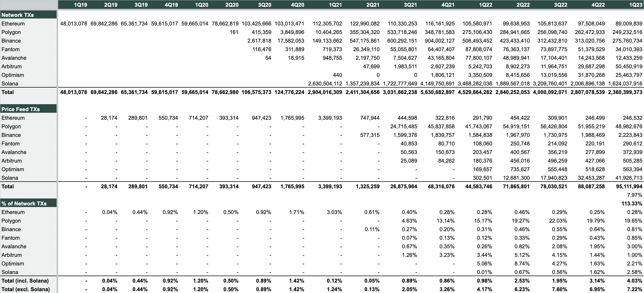
Task: Select Price Feed Avalanche value 372,939
Action: pos(633,152)
